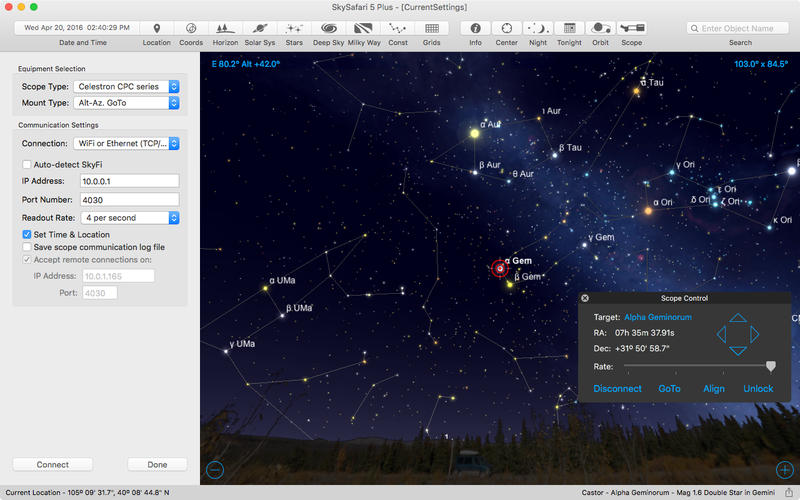Click the share icon in status bar
The height and width of the screenshot is (500, 800).
click(788, 492)
